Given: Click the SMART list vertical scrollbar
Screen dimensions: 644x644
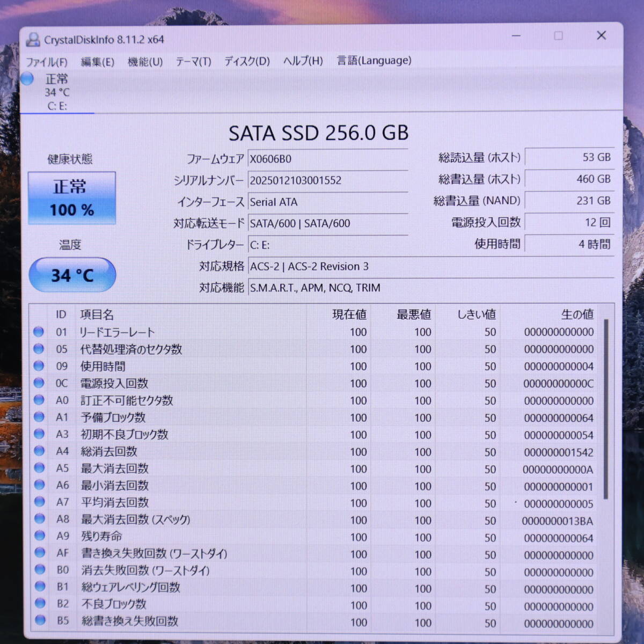Looking at the screenshot, I should coord(606,409).
